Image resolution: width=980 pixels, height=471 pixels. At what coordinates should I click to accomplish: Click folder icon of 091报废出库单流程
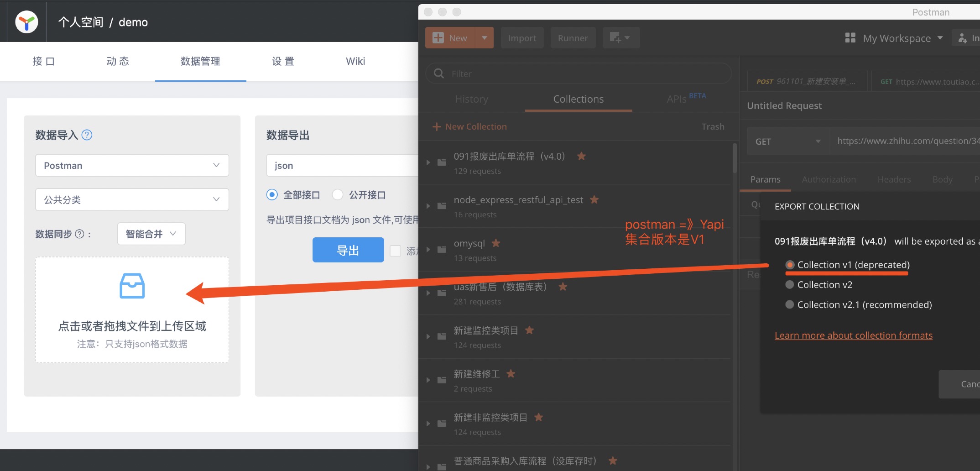442,162
